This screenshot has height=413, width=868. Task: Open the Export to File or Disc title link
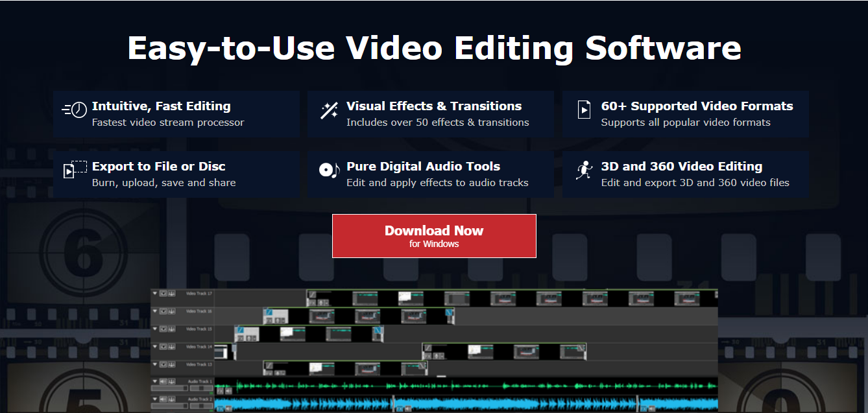159,166
